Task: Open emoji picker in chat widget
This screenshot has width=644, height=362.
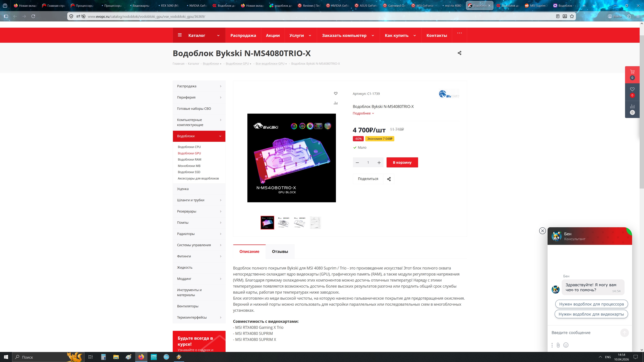Action: tap(566, 345)
